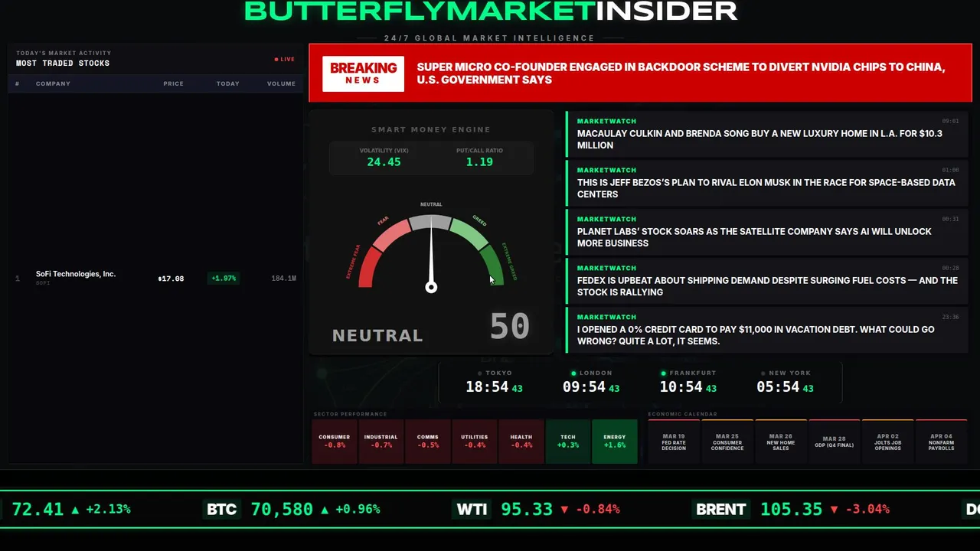This screenshot has width=980, height=551.
Task: Click the BTC price 70,580 in ticker
Action: pyautogui.click(x=282, y=509)
